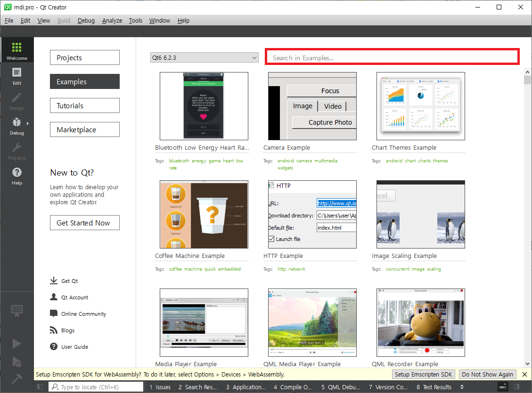Open the Debug mode
The height and width of the screenshot is (393, 532).
[16, 125]
